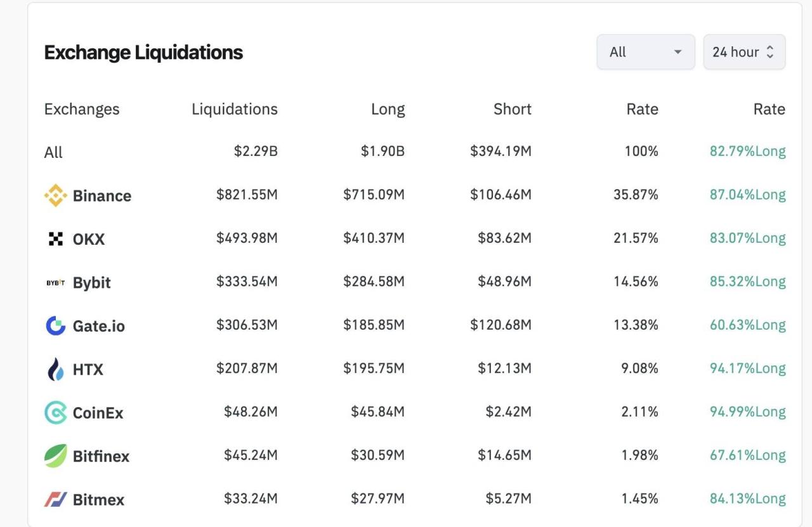Open the Binance exchange name link

click(101, 196)
